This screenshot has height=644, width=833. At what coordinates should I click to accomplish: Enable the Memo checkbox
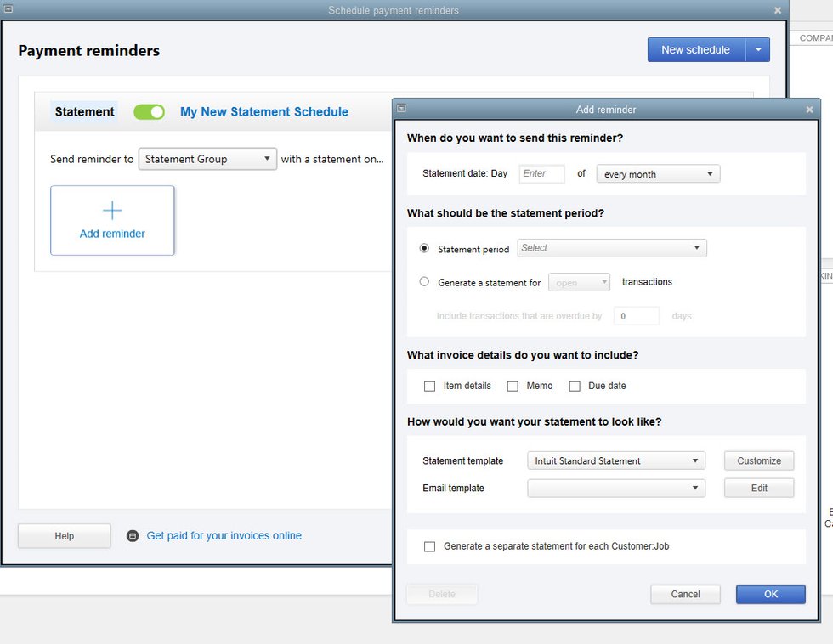click(513, 386)
